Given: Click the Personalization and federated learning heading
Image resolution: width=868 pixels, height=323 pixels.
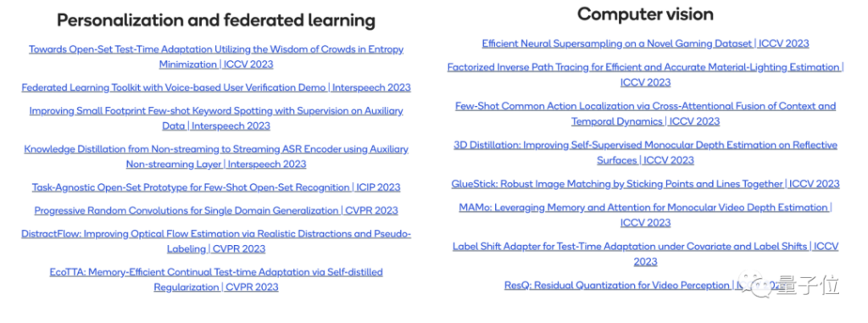Looking at the screenshot, I should pos(216,20).
